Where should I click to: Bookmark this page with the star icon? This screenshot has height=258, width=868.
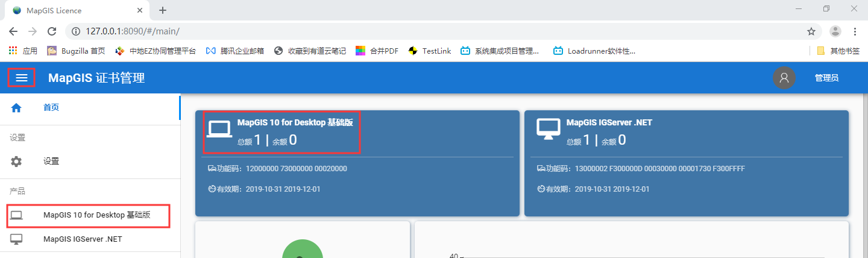(x=811, y=31)
